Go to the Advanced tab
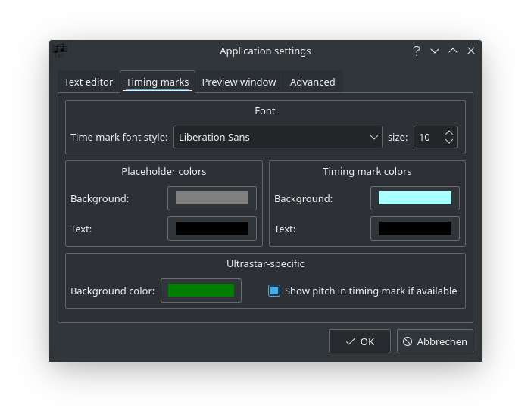The width and height of the screenshot is (531, 420). [x=313, y=82]
